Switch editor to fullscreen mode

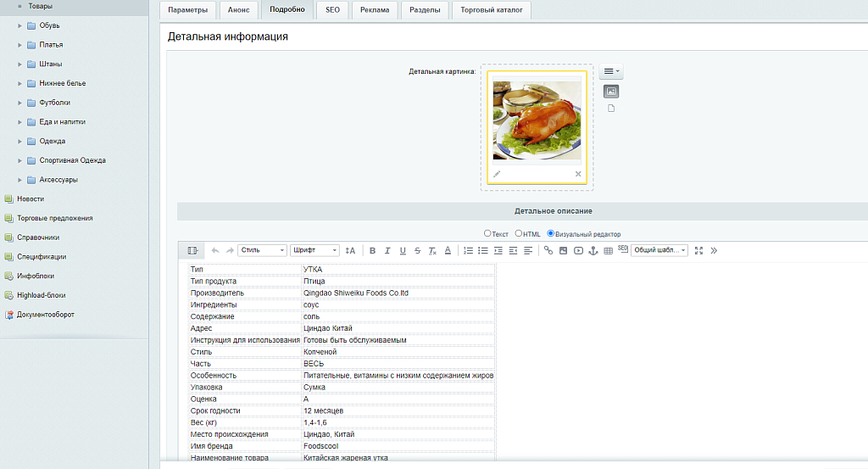pyautogui.click(x=698, y=250)
